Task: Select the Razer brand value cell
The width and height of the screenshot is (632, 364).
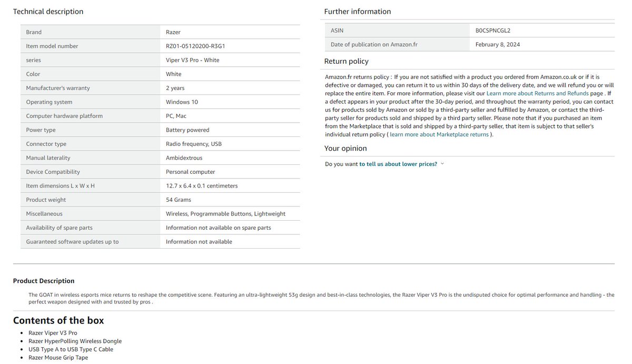Action: (x=173, y=32)
